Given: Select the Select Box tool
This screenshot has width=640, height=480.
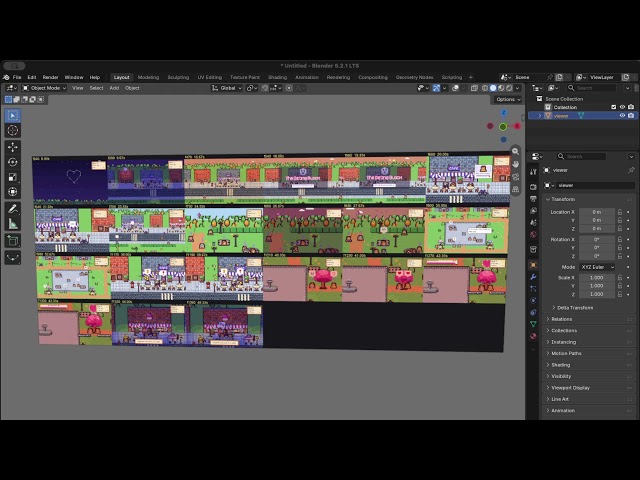Looking at the screenshot, I should (13, 116).
